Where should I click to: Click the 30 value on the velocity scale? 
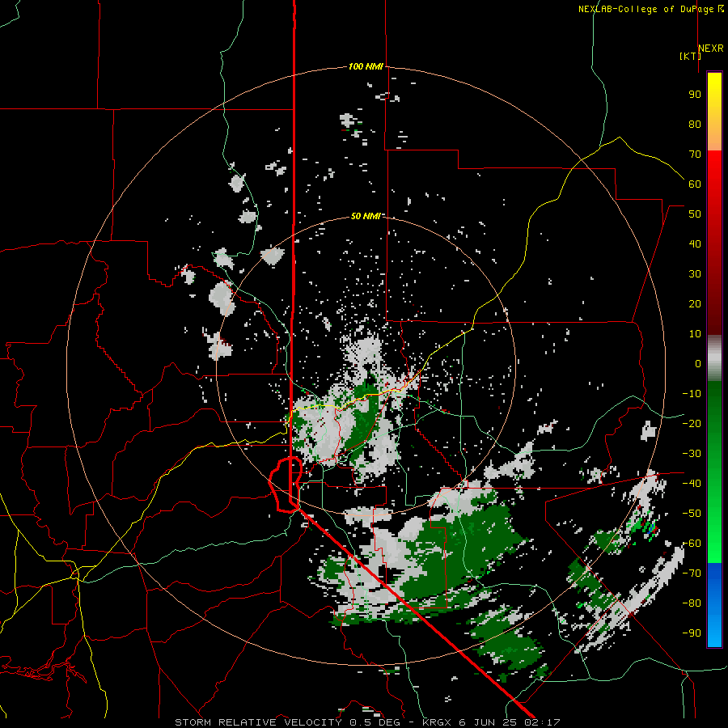click(695, 274)
